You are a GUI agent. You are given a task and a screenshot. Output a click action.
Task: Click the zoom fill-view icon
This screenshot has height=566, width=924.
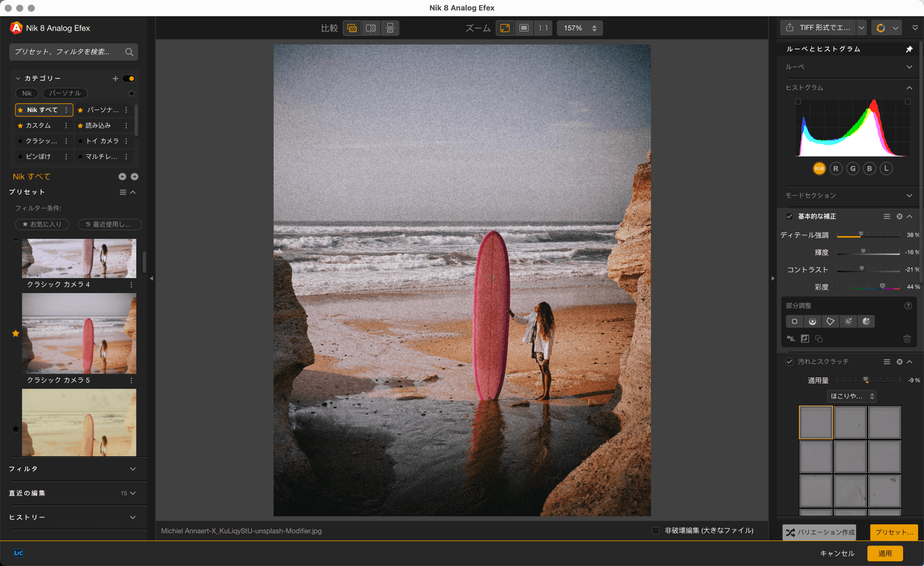click(524, 28)
